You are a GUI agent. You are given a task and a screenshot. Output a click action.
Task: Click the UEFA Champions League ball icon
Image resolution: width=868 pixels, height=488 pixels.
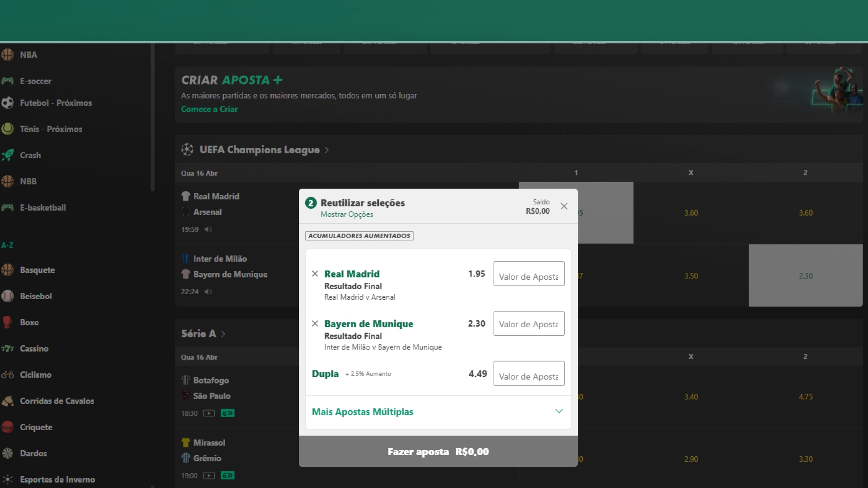click(x=187, y=150)
